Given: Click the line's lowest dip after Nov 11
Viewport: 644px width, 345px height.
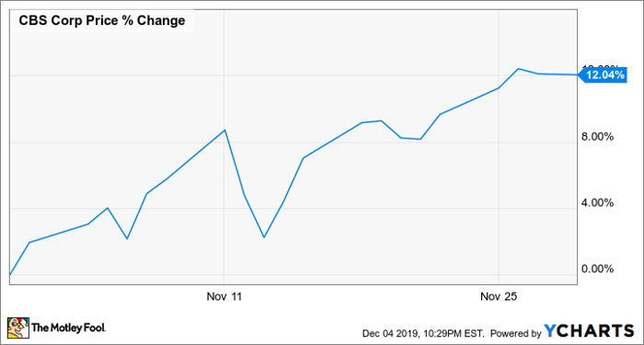Looking at the screenshot, I should (x=264, y=237).
